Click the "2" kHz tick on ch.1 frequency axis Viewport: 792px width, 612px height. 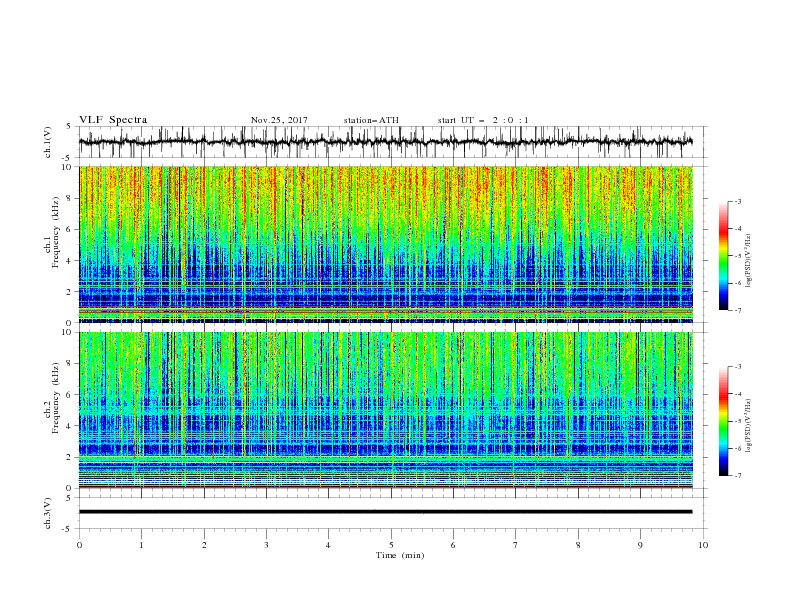70,291
